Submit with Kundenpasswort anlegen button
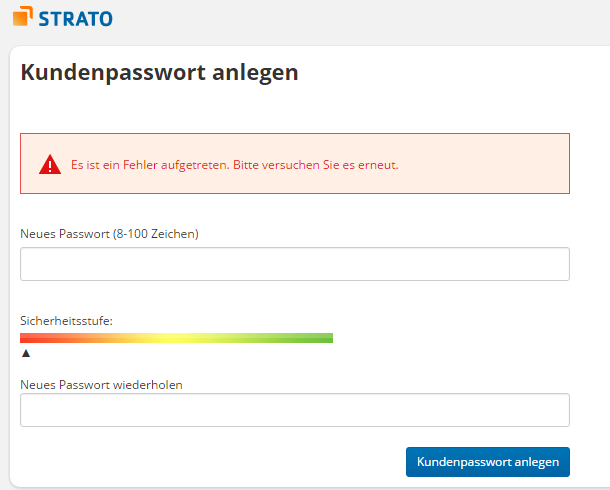This screenshot has width=610, height=490. [x=488, y=462]
